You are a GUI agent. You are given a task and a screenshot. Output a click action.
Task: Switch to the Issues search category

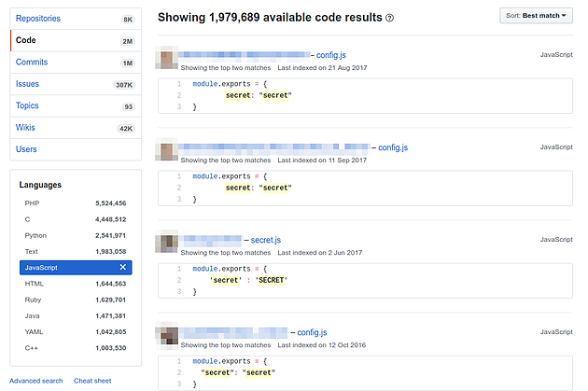coord(76,84)
